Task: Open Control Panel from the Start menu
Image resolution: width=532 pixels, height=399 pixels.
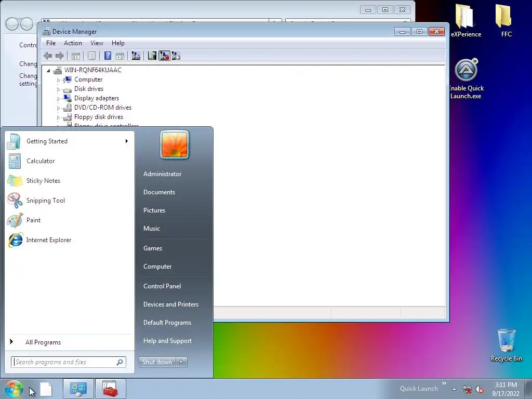Action: (162, 286)
